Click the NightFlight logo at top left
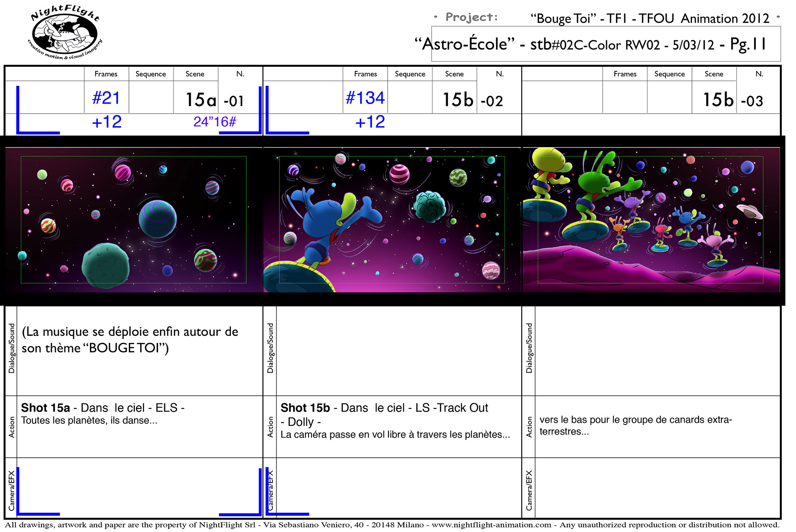 click(66, 32)
